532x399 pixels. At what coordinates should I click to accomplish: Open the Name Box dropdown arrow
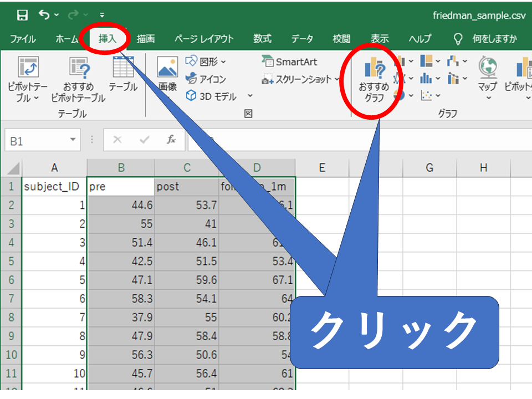pos(73,141)
